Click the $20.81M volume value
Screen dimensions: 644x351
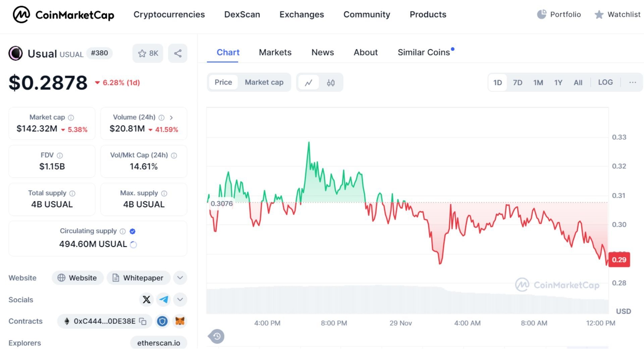127,129
